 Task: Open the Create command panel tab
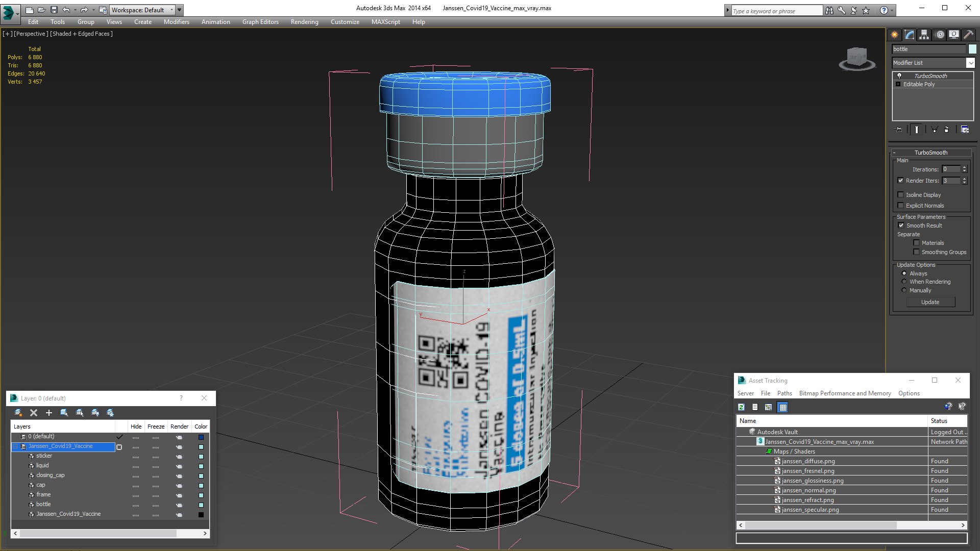tap(894, 35)
